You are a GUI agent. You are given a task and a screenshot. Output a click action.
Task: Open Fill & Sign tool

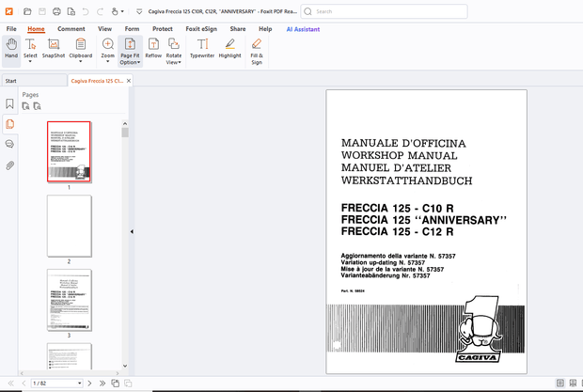tap(257, 52)
